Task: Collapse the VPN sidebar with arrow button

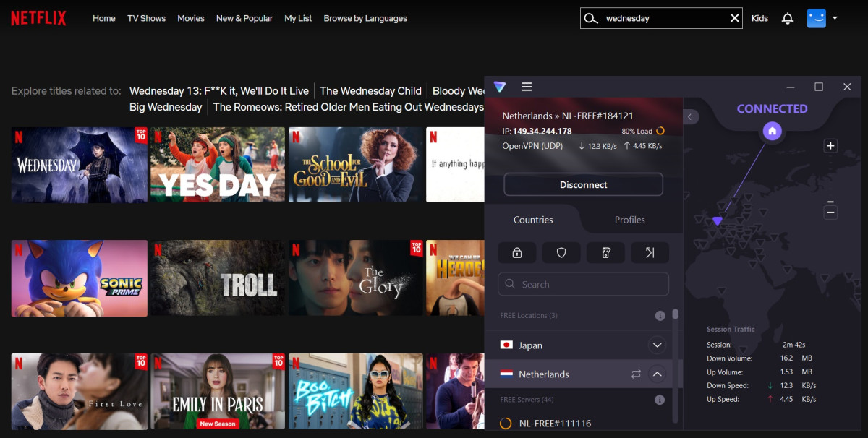Action: click(x=690, y=116)
